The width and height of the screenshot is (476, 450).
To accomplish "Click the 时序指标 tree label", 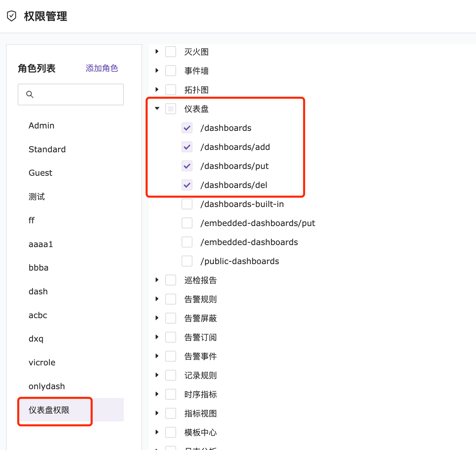I will pyautogui.click(x=201, y=394).
